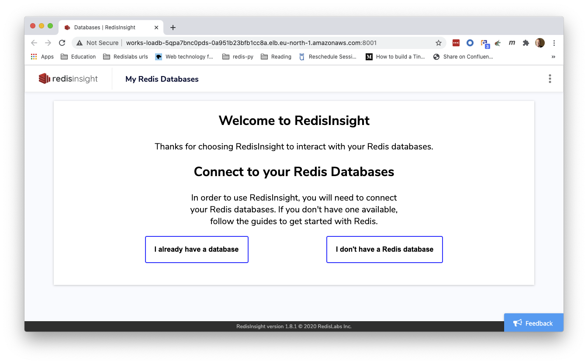588x364 pixels.
Task: Select the Databases | RedisInsight tab
Action: [105, 28]
